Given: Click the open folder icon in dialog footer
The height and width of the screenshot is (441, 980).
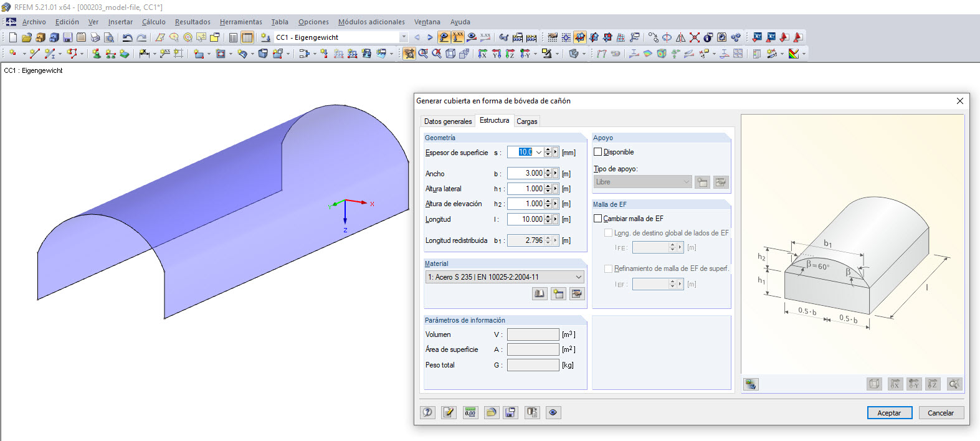Looking at the screenshot, I should (x=492, y=412).
